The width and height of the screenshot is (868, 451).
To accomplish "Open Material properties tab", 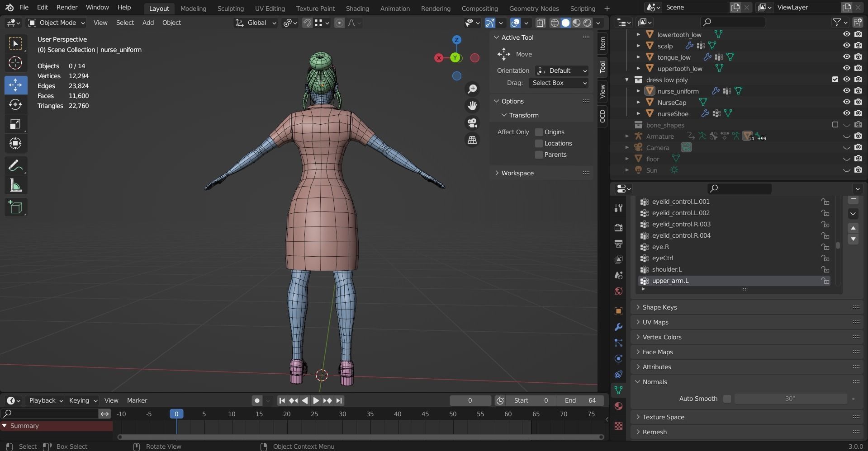I will point(618,406).
